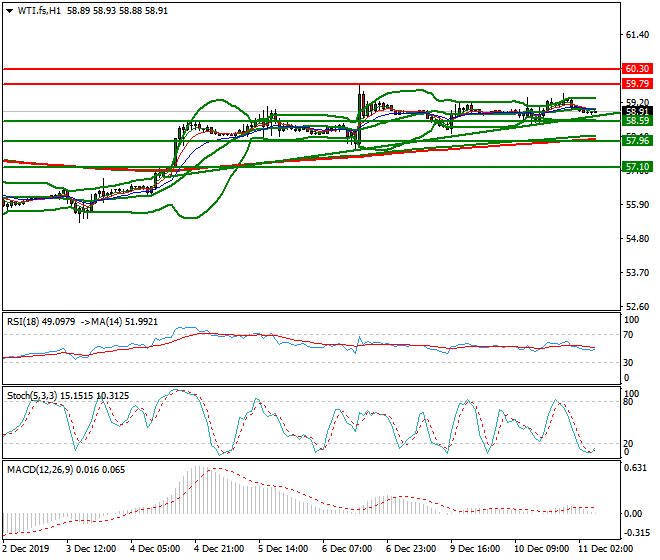Screen dimensions: 660x560
Task: Click the green 57.96 price level tag
Action: pos(637,141)
